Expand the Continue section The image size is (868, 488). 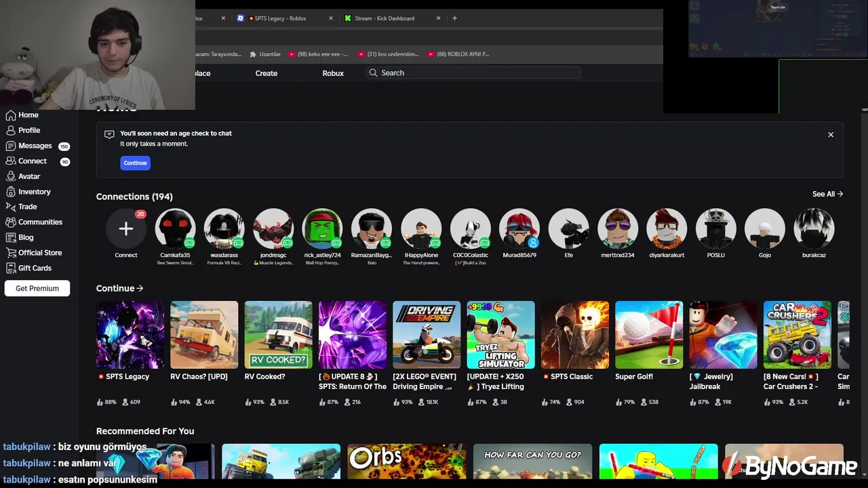point(119,288)
